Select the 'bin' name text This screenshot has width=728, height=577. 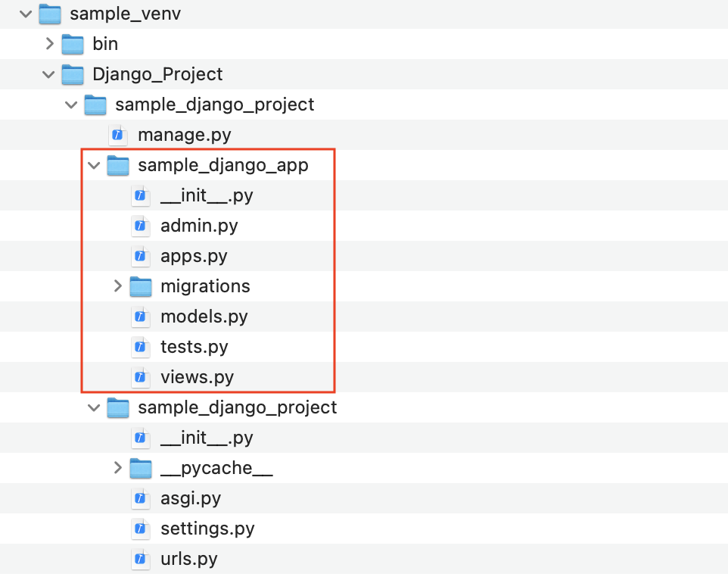pos(105,44)
